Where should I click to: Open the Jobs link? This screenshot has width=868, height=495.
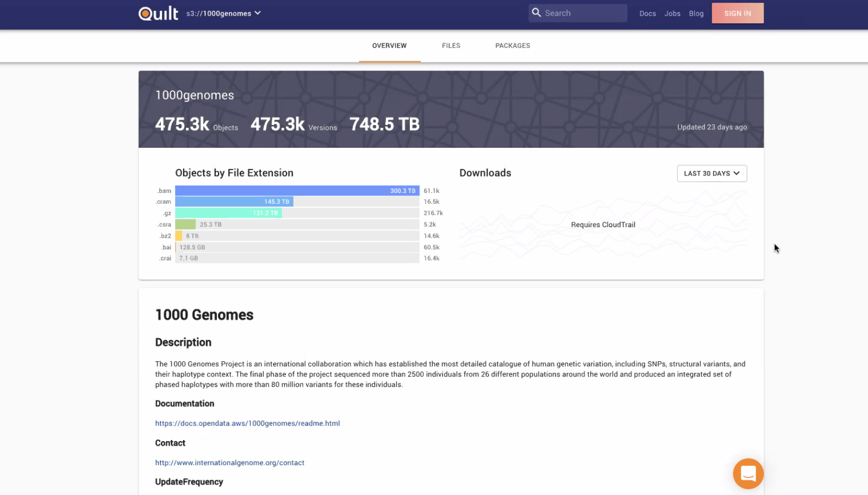[x=672, y=14]
